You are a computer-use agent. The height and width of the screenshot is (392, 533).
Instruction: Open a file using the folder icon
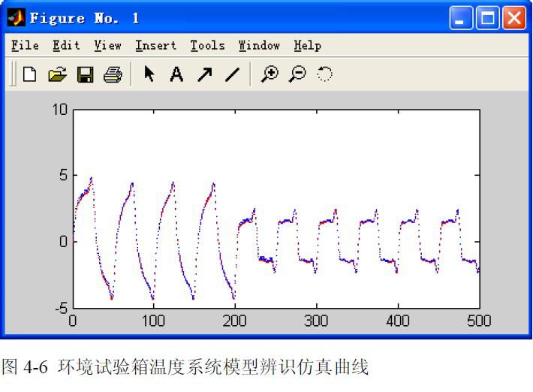(57, 74)
